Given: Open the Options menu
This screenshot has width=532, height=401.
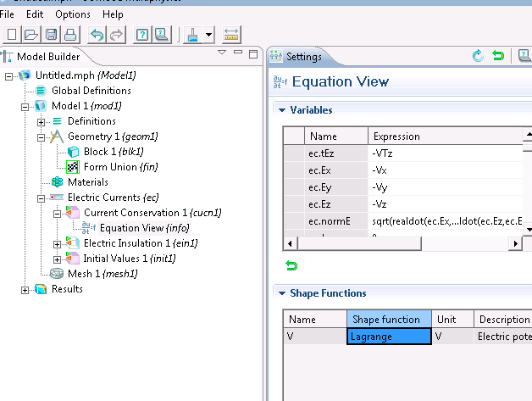Looking at the screenshot, I should (72, 14).
